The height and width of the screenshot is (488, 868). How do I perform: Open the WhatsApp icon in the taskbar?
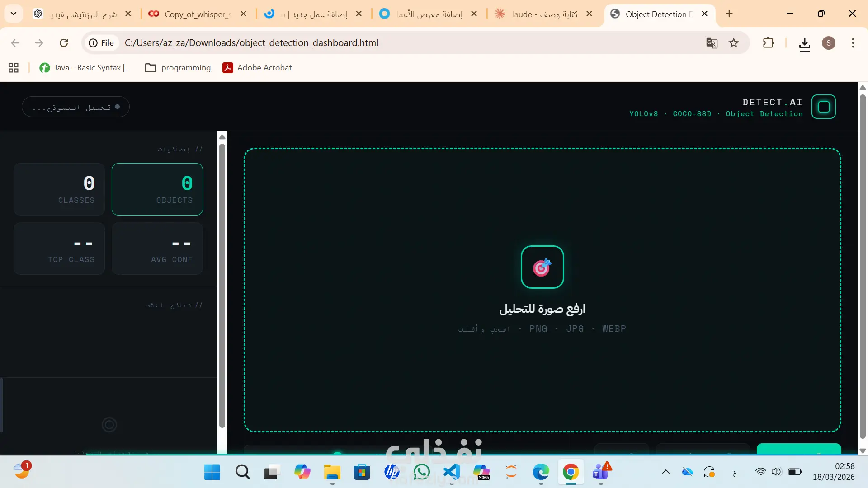click(x=421, y=472)
